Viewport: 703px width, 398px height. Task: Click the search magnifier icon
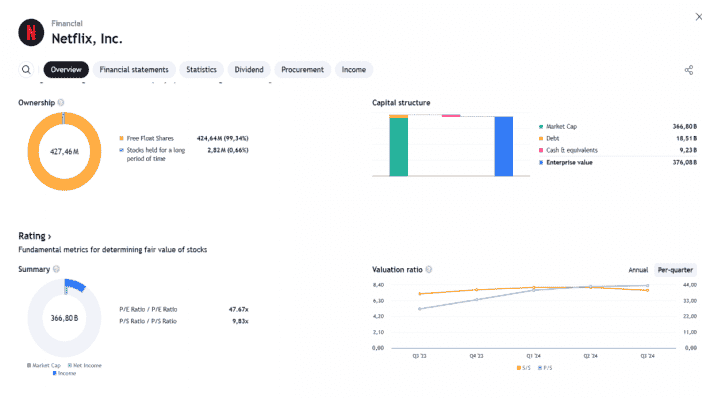pyautogui.click(x=26, y=69)
